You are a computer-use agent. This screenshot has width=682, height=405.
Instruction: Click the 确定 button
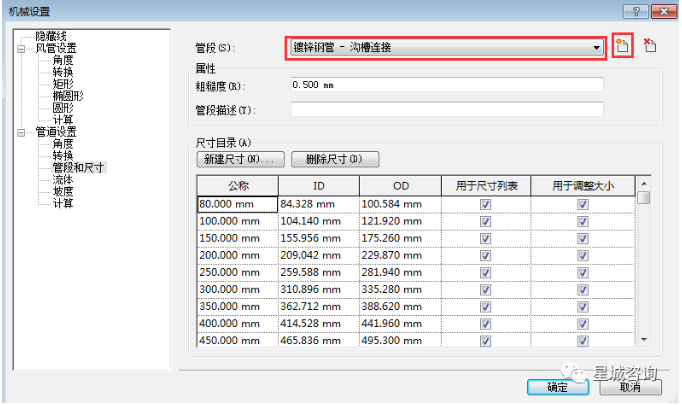click(x=558, y=387)
